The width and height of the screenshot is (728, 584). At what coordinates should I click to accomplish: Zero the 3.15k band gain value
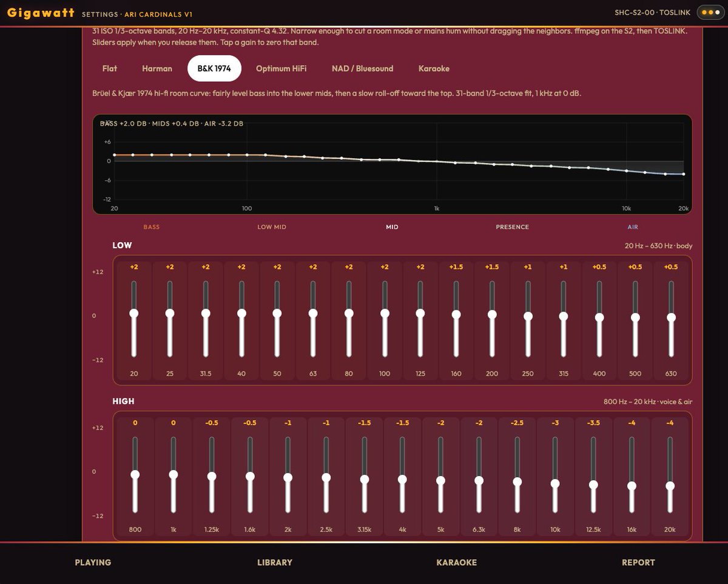(365, 423)
